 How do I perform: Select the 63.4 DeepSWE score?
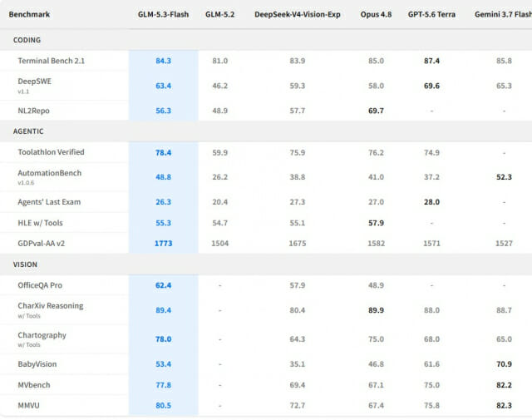pos(163,86)
